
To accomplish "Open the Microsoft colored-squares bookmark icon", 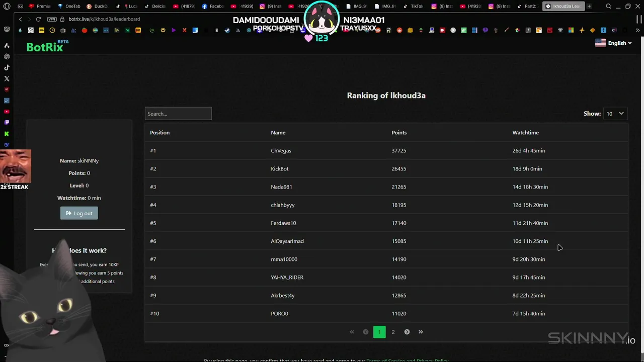I will pos(571,30).
